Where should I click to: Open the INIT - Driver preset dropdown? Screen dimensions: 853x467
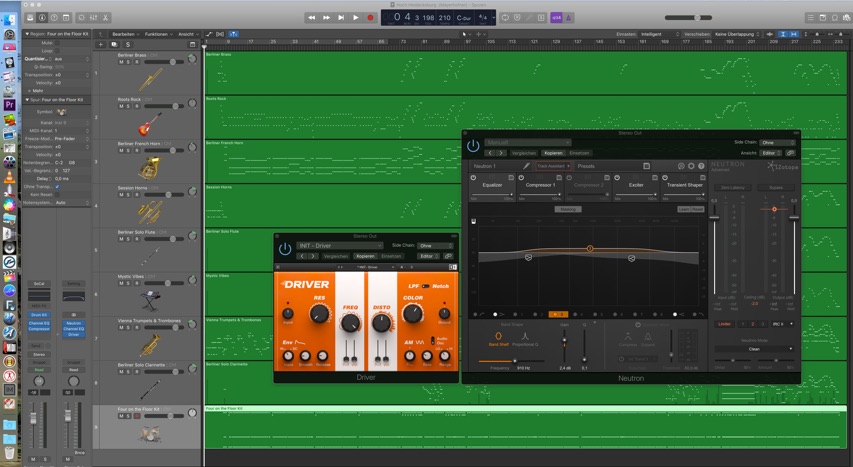[x=339, y=245]
